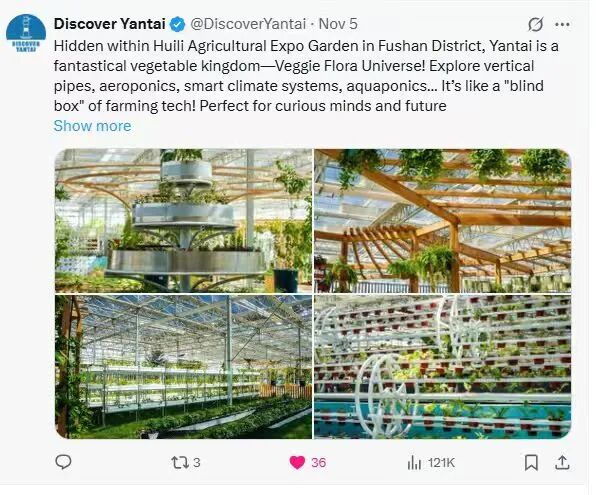Viewport: 596px width, 495px height.
Task: Click the blue verified badge
Action: pos(177,24)
